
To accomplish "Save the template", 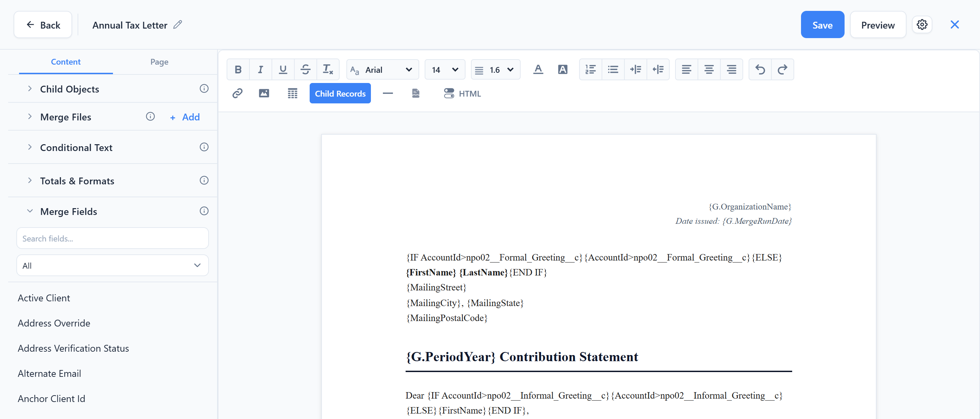I will (822, 25).
